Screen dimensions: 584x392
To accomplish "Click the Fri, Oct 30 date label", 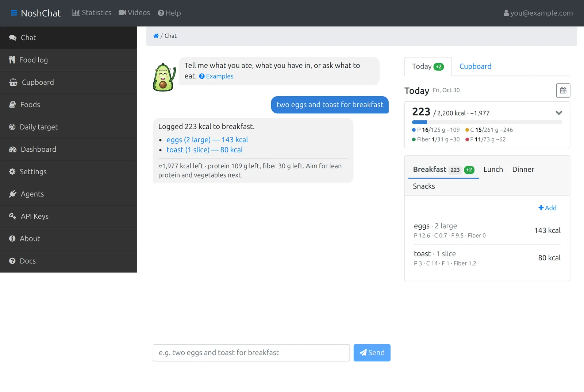I will point(446,90).
